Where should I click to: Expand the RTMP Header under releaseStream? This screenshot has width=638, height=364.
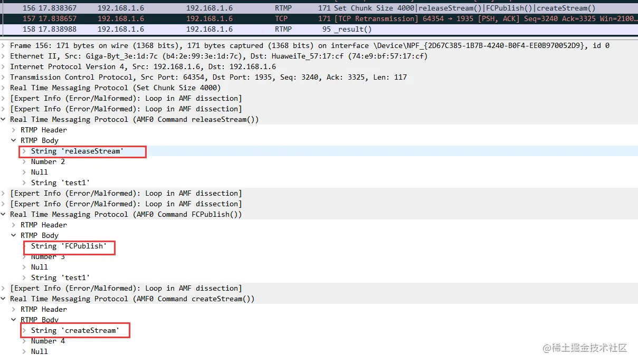click(x=14, y=130)
